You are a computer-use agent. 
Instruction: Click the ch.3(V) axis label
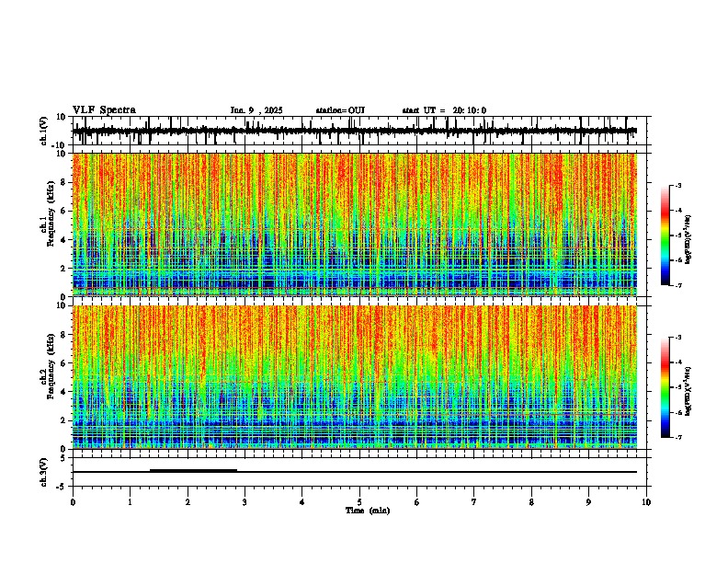(44, 472)
